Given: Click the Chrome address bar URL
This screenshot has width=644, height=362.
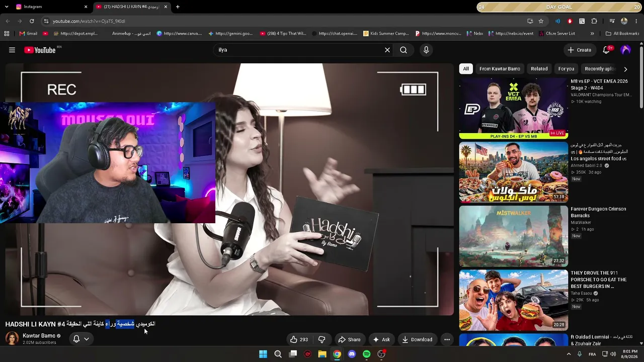Looking at the screenshot, I should click(89, 21).
